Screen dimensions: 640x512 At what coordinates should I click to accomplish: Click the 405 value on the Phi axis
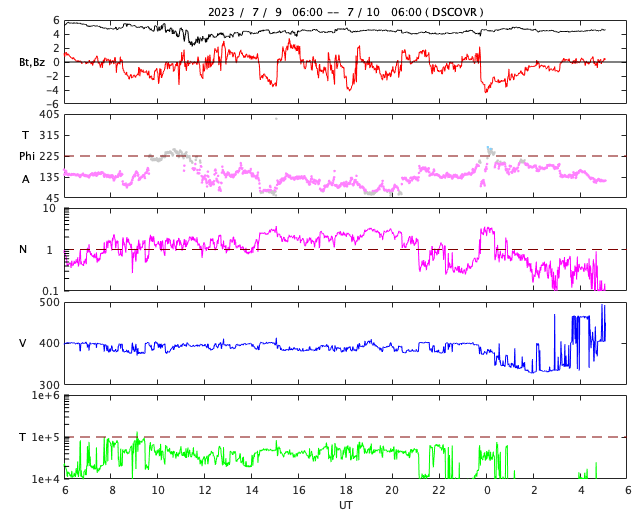[49, 115]
